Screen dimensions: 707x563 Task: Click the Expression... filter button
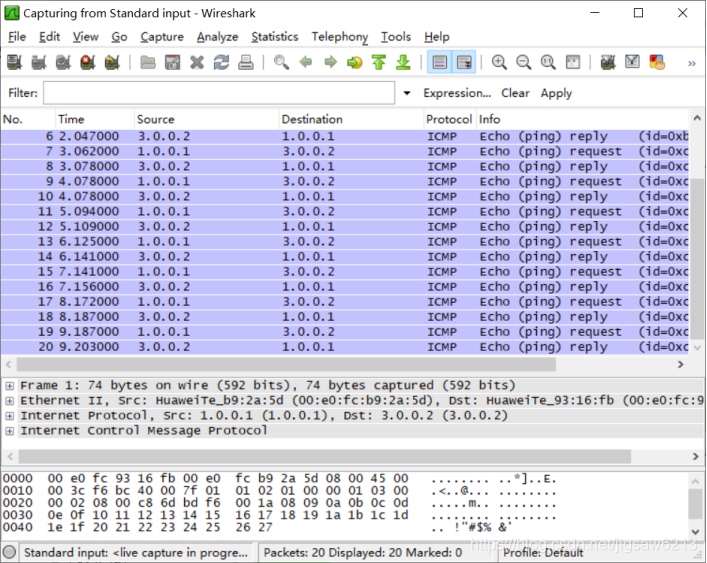click(457, 93)
